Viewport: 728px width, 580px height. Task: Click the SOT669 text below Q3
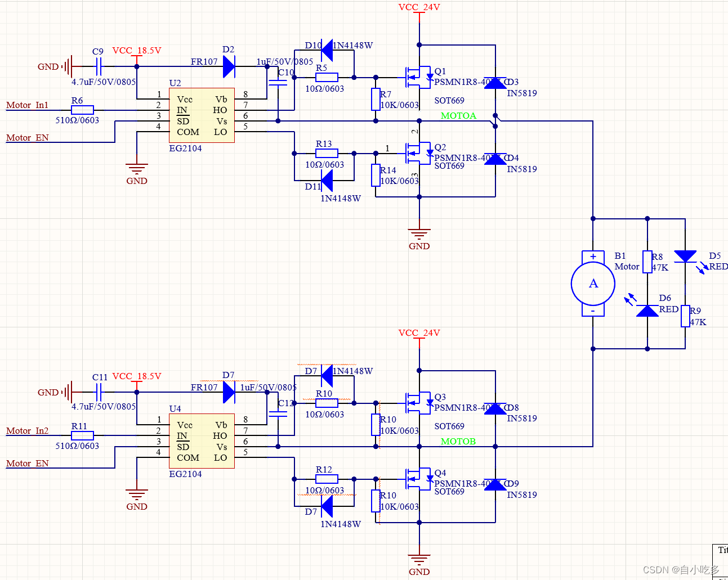coord(449,426)
